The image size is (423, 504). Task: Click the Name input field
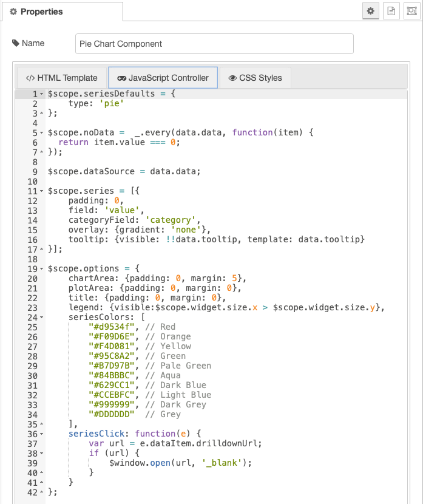214,44
